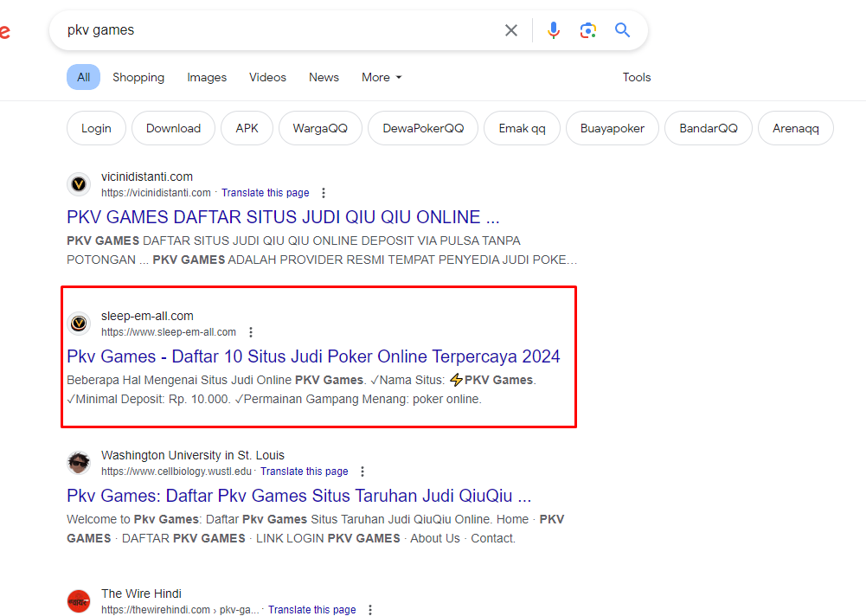Clear the search box with X icon
The image size is (866, 616).
pyautogui.click(x=511, y=30)
